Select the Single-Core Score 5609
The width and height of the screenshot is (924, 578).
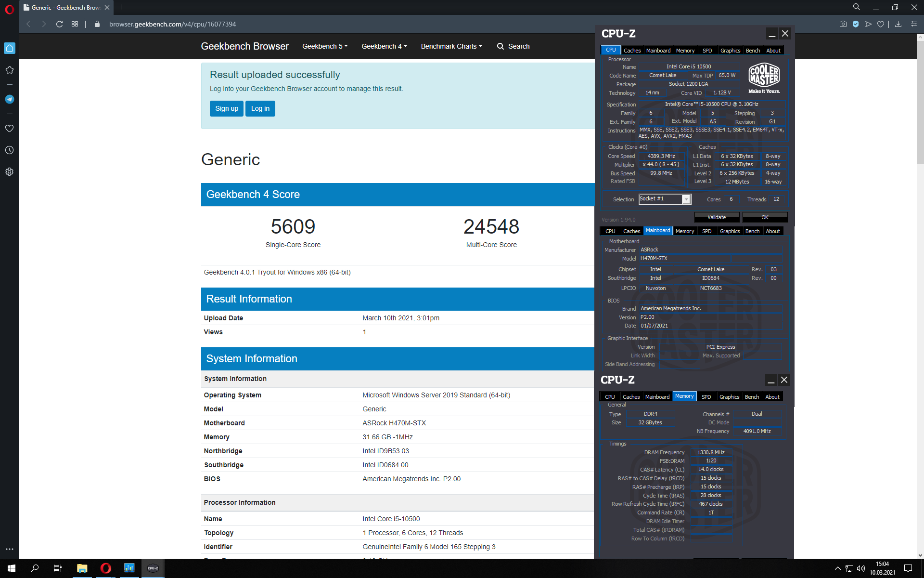(x=293, y=226)
